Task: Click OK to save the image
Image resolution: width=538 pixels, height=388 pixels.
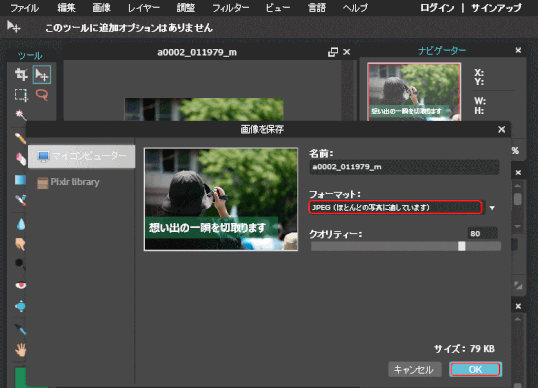Action: tap(475, 369)
